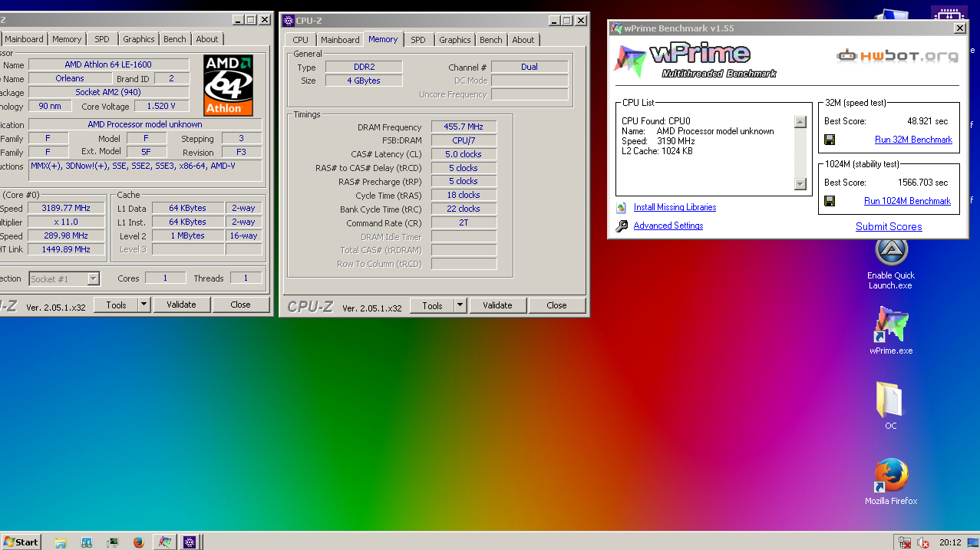
Task: Click the save icon beside Run 32M Benchmark
Action: [830, 140]
